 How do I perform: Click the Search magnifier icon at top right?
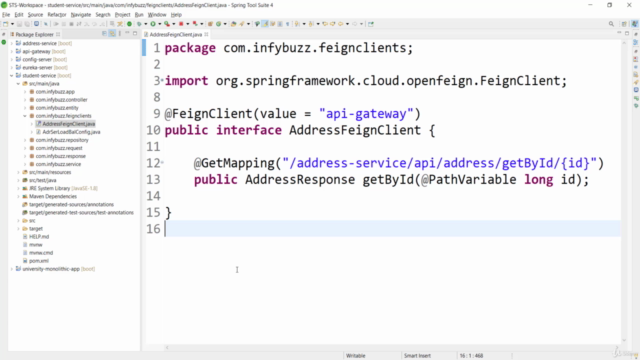[611, 24]
